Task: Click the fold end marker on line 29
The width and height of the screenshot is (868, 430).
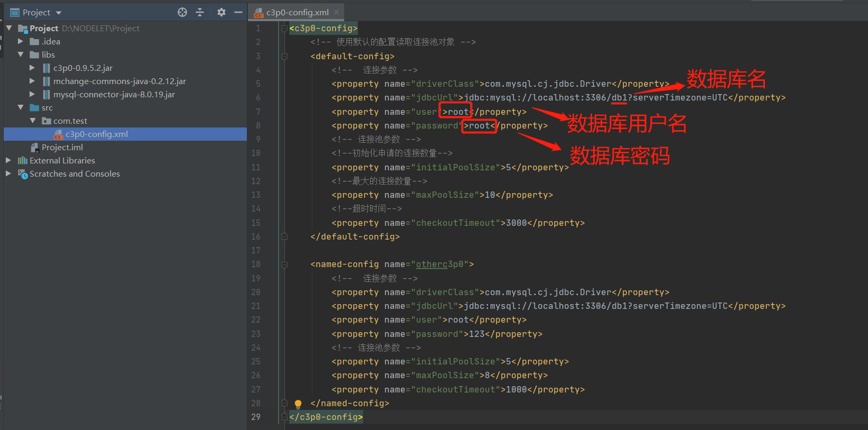Action: tap(284, 417)
